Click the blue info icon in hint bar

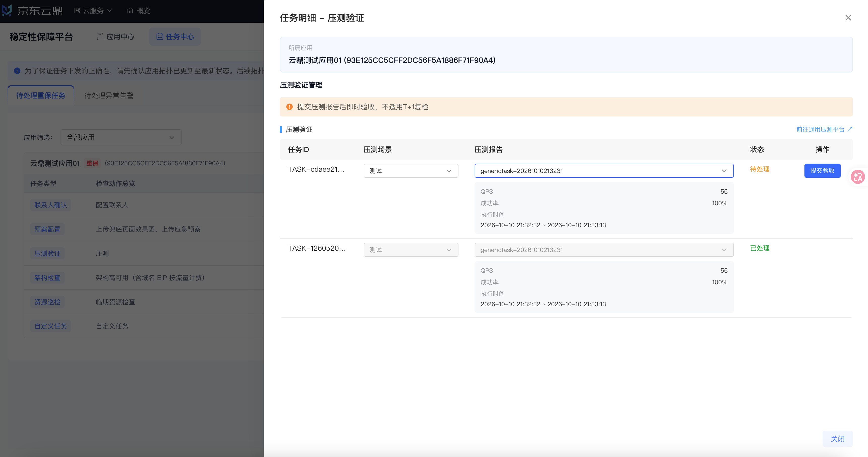pos(17,71)
